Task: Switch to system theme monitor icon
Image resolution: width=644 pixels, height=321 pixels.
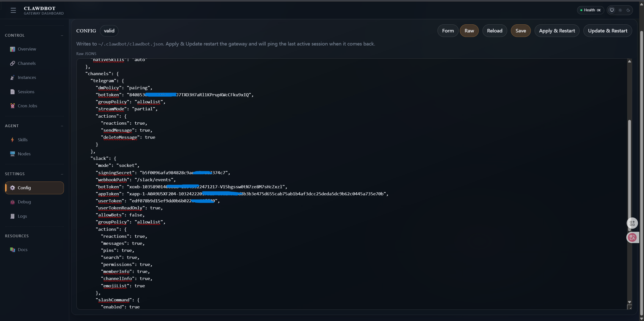Action: click(612, 10)
